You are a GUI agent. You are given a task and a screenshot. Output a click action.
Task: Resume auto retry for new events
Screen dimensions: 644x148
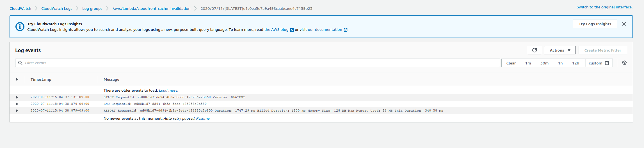(203, 118)
